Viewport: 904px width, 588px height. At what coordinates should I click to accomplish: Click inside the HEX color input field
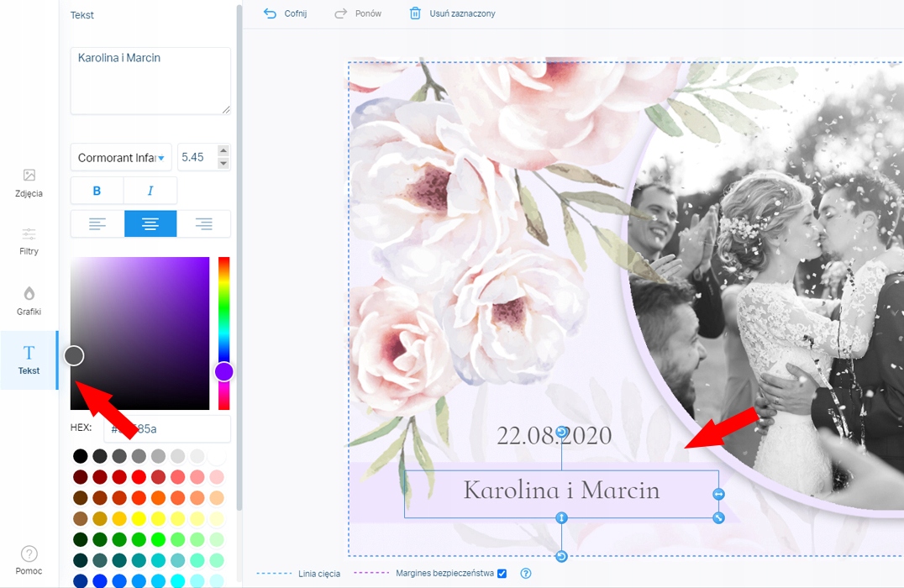(x=167, y=428)
